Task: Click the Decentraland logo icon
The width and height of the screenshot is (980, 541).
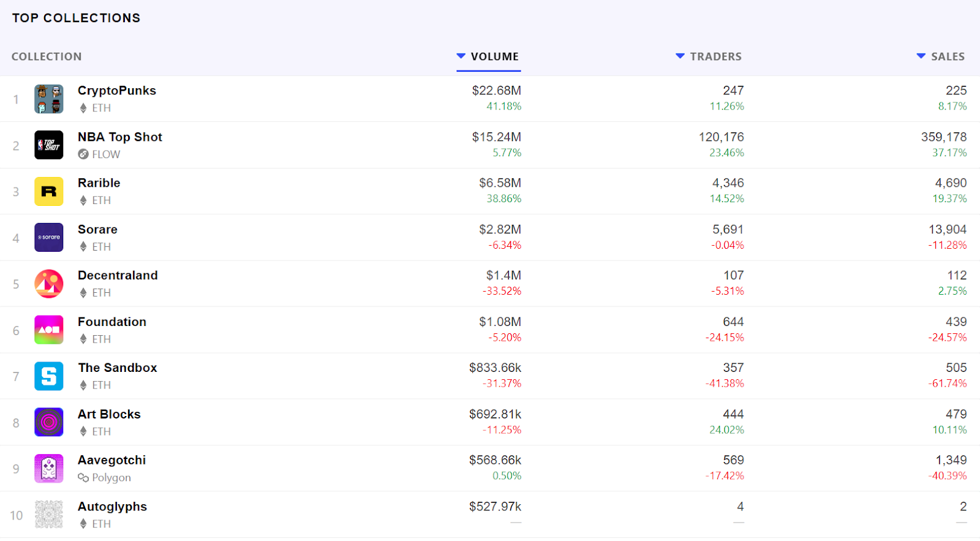Action: click(49, 284)
